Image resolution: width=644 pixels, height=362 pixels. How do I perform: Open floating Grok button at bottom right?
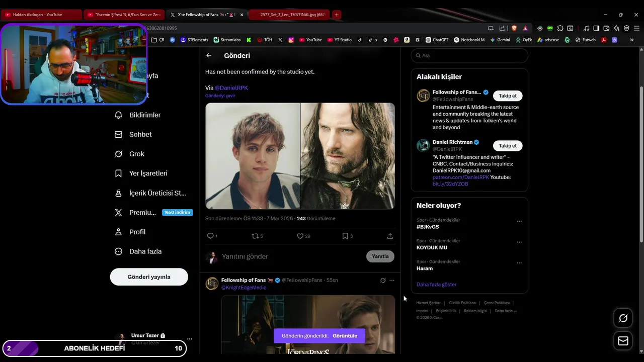pos(623,318)
